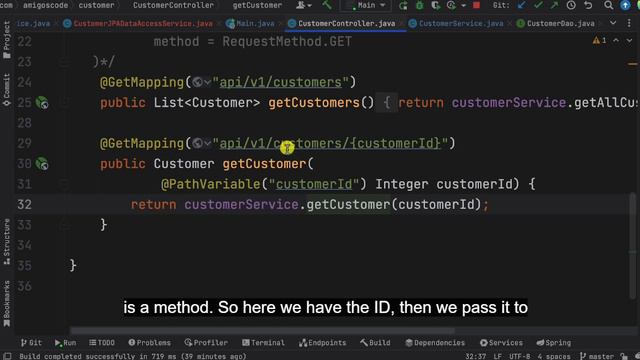Open the Bookmarks tool window
This screenshot has width=640, height=360.
click(7, 304)
